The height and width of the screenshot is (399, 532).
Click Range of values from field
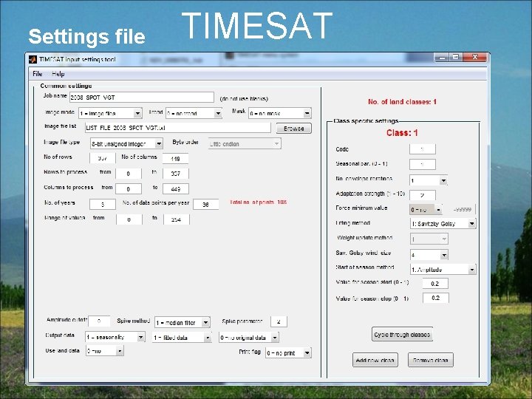(x=129, y=219)
